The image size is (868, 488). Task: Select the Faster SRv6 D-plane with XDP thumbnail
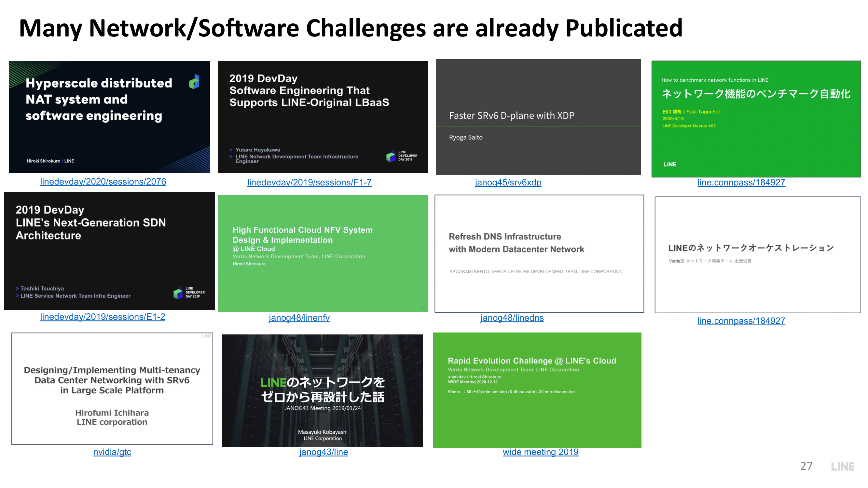[538, 117]
